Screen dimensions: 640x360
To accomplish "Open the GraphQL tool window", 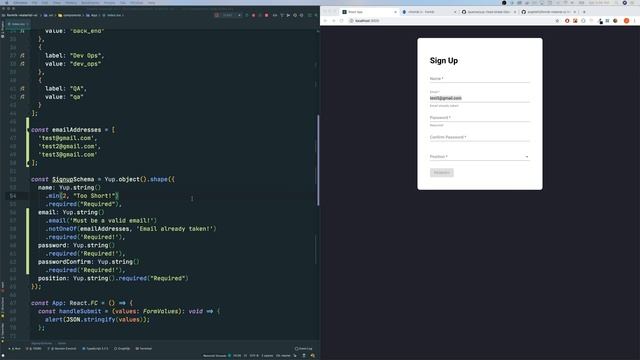I will click(x=122, y=349).
